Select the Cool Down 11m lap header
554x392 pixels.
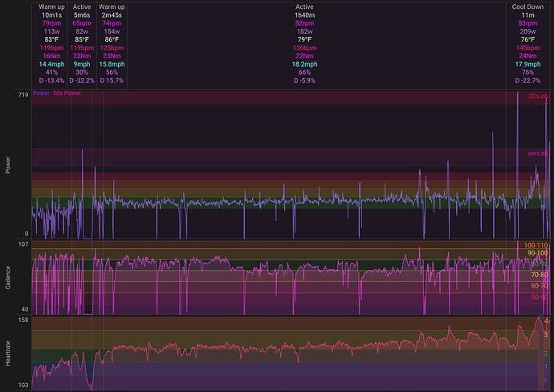coord(528,6)
